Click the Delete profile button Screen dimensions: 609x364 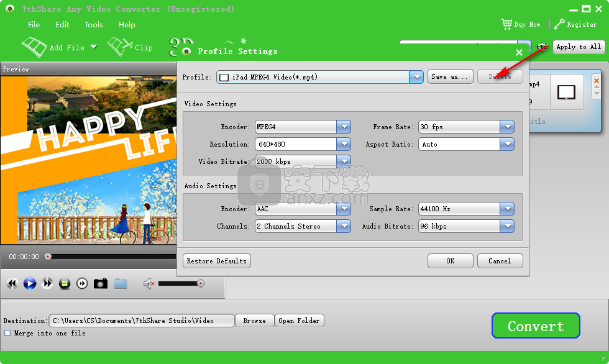500,76
